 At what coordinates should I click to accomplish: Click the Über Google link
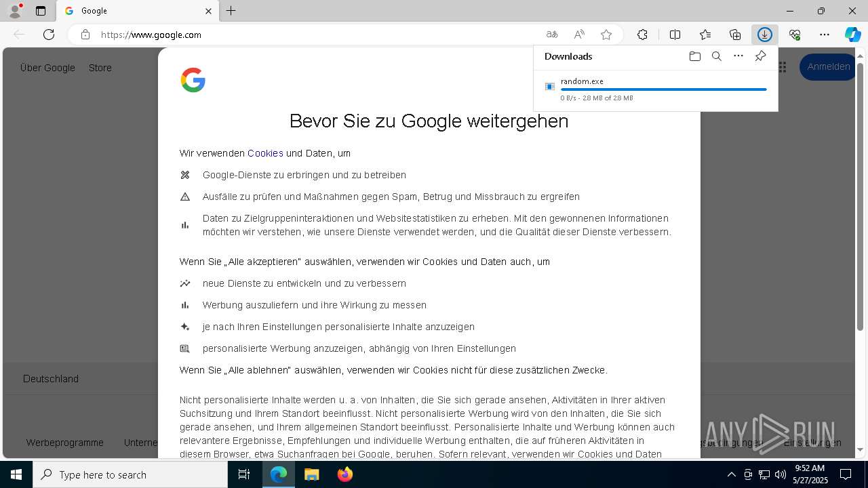click(47, 68)
